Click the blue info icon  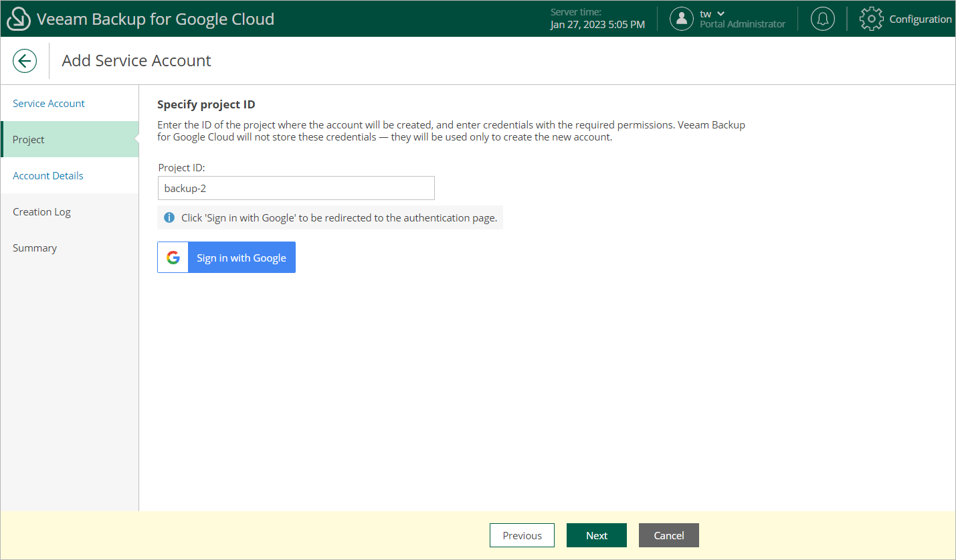[169, 217]
